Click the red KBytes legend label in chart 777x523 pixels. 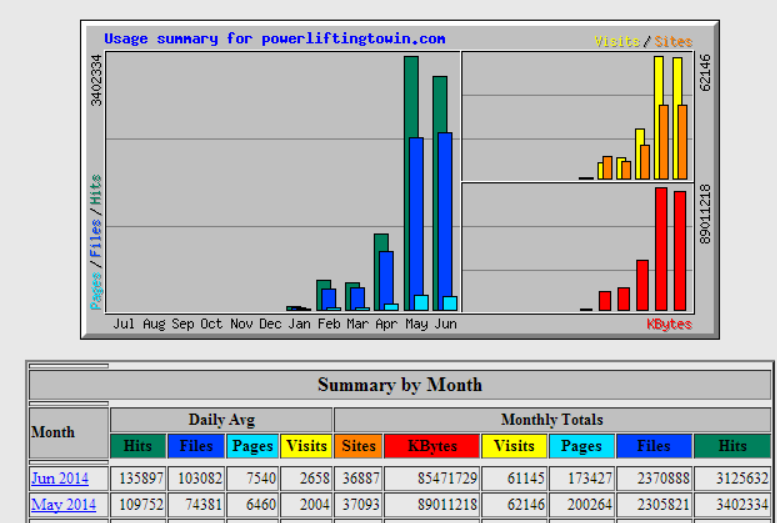click(x=669, y=324)
